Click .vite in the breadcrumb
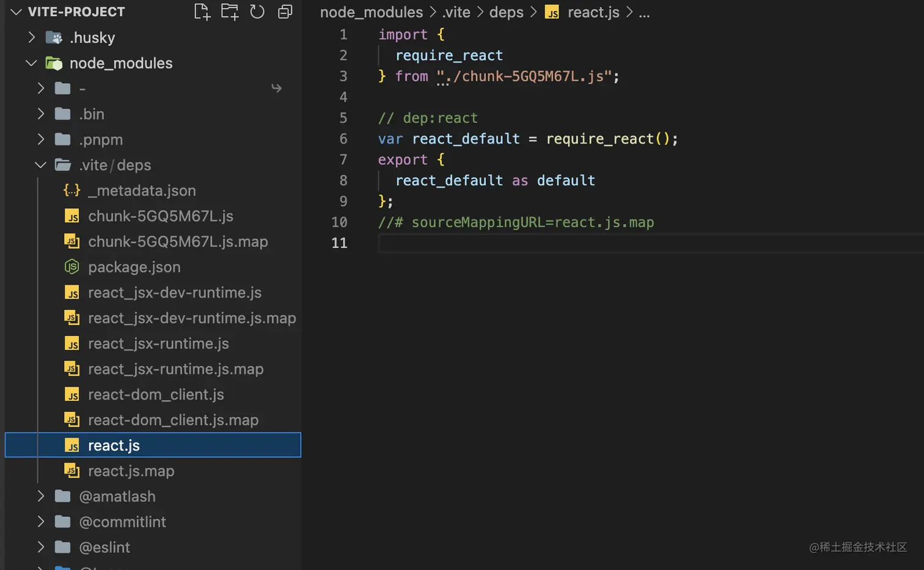This screenshot has width=924, height=570. click(457, 12)
